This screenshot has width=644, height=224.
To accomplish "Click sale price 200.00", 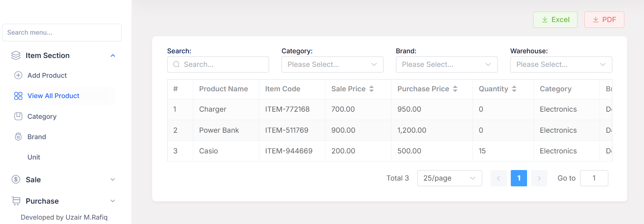I will 343,151.
